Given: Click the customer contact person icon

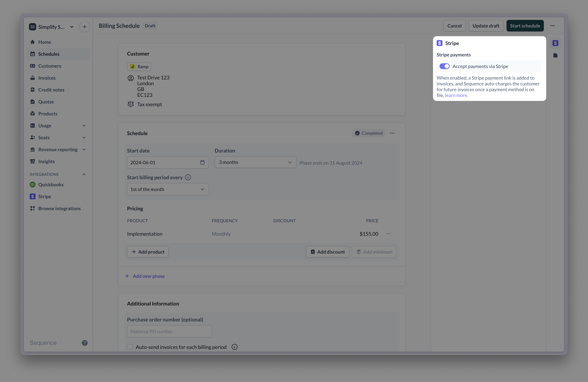Looking at the screenshot, I should click(x=131, y=78).
